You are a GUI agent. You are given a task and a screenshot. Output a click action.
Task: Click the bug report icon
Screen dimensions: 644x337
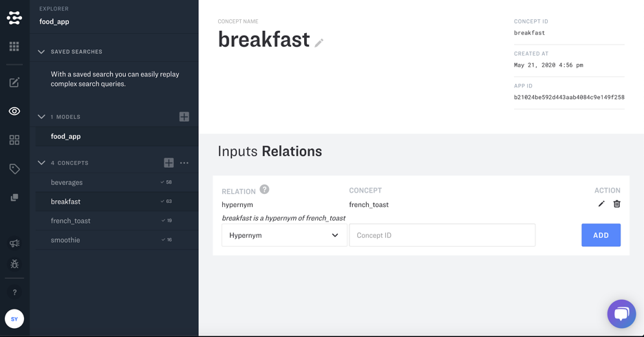tap(14, 264)
